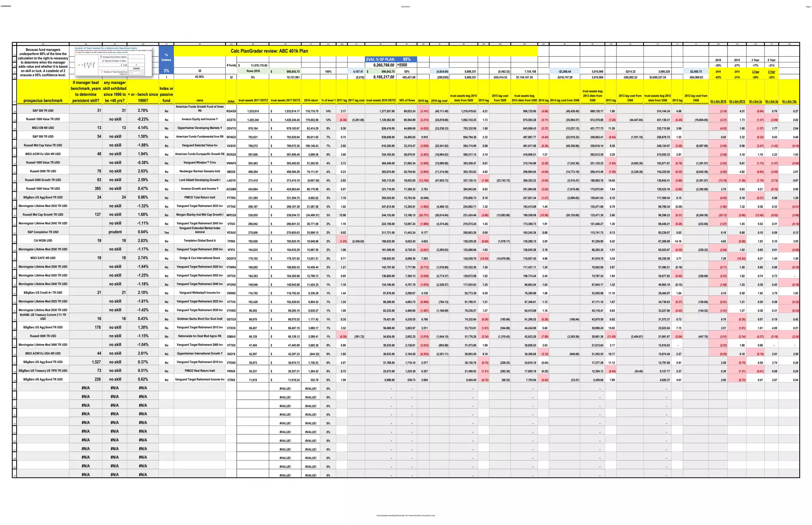Click the '2016 return' column header
812x525 pixels.
coord(312,101)
